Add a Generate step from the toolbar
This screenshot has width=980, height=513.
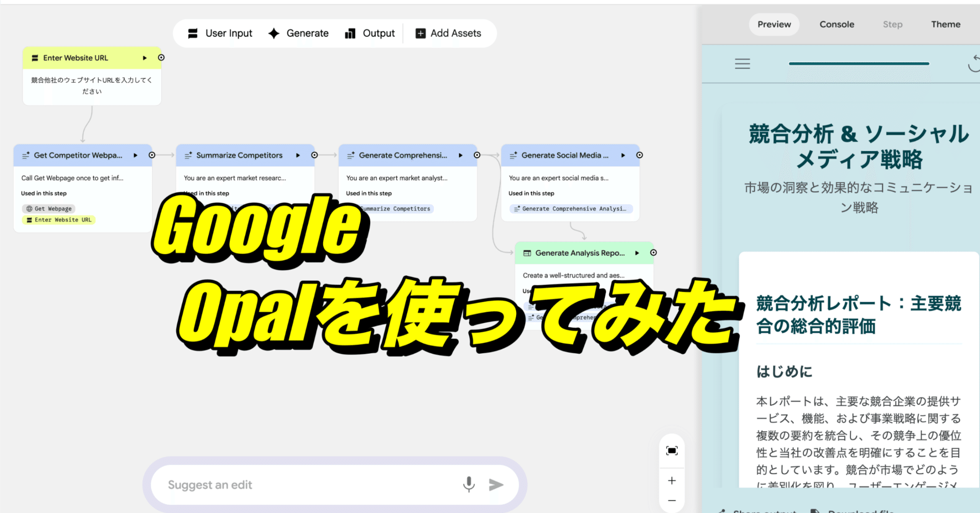point(299,33)
